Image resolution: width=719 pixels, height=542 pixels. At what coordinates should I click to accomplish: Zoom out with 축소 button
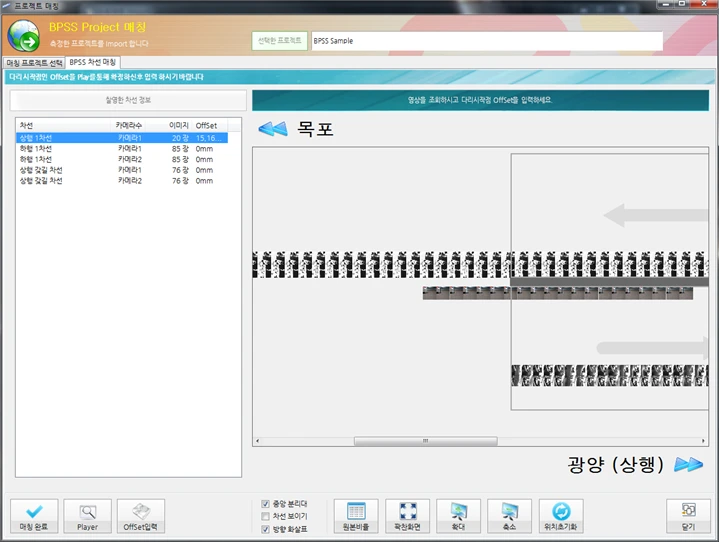509,516
